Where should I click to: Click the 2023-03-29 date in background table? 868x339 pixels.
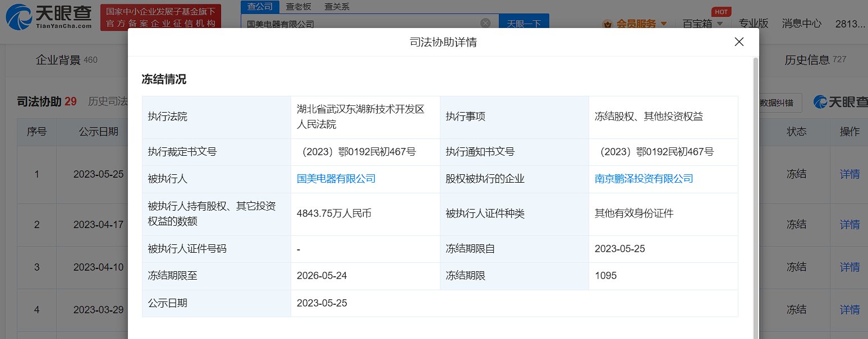(x=98, y=309)
